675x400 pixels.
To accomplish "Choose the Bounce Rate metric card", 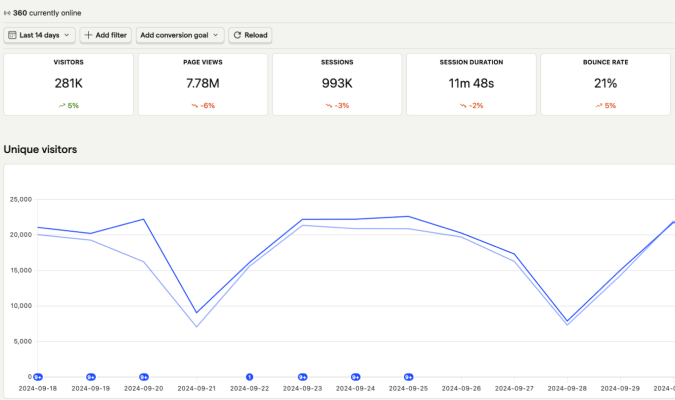I will coord(605,85).
